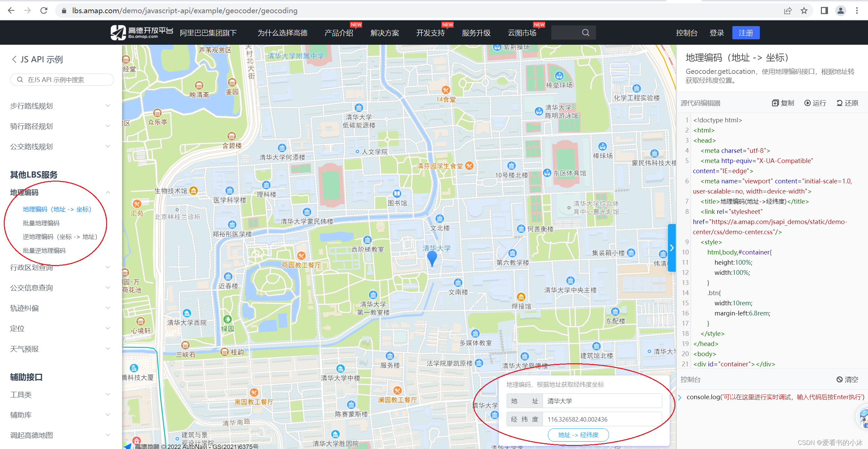Click the 焊接馆 map icon

point(521,297)
